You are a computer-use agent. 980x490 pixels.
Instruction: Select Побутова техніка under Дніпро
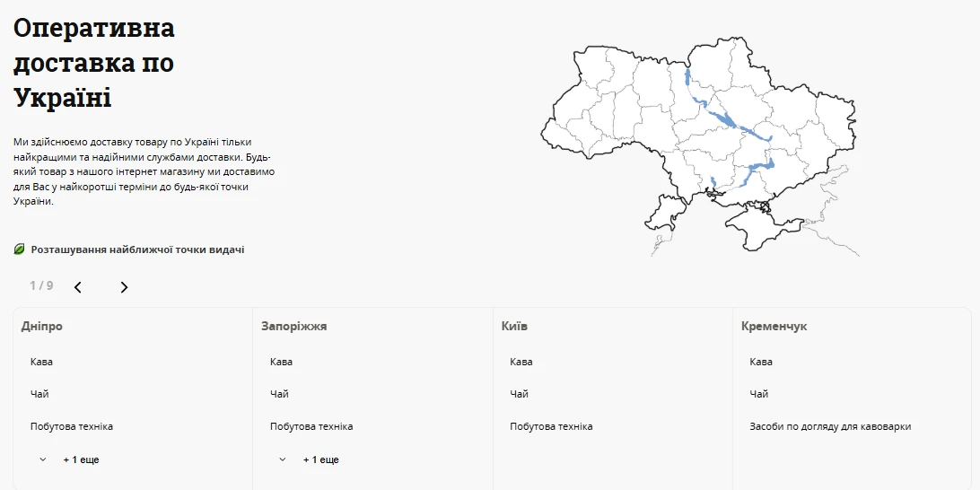(x=72, y=427)
